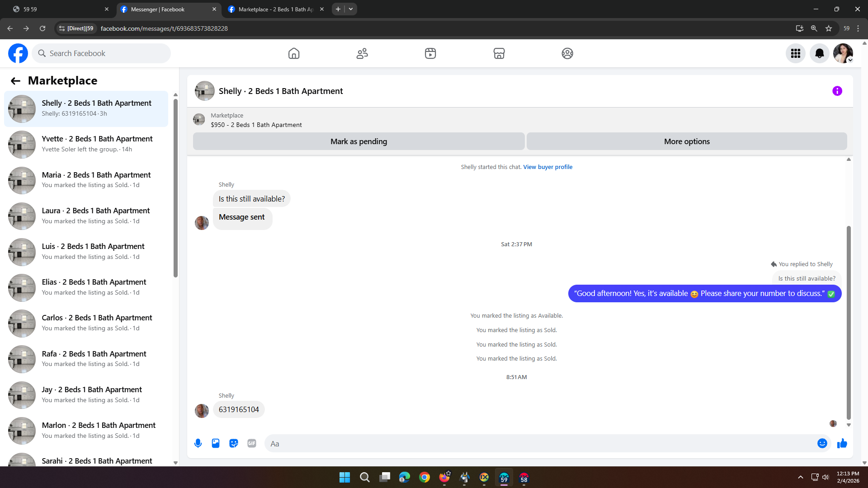This screenshot has height=488, width=868.
Task: Open the Facebook apps grid menu
Action: point(795,53)
